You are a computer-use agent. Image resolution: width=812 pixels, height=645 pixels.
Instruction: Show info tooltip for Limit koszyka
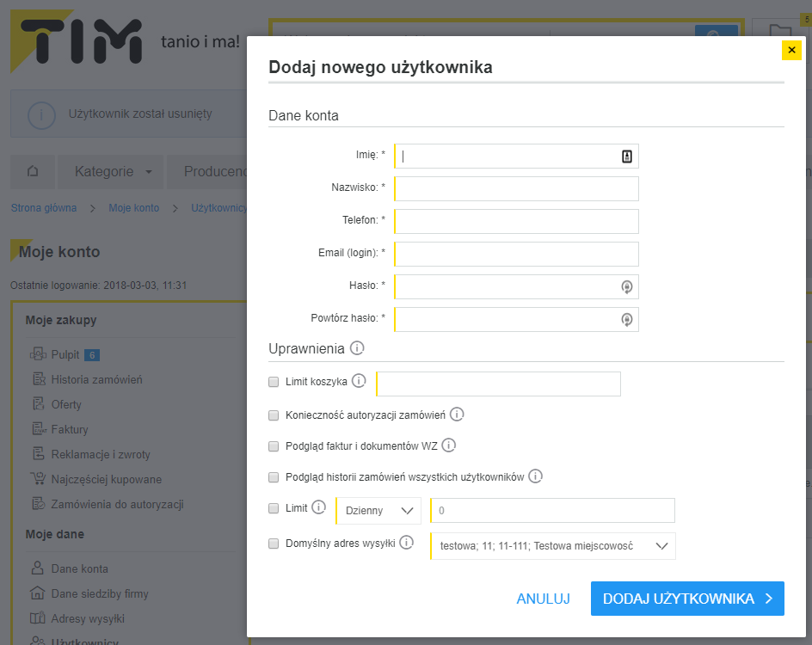(359, 381)
